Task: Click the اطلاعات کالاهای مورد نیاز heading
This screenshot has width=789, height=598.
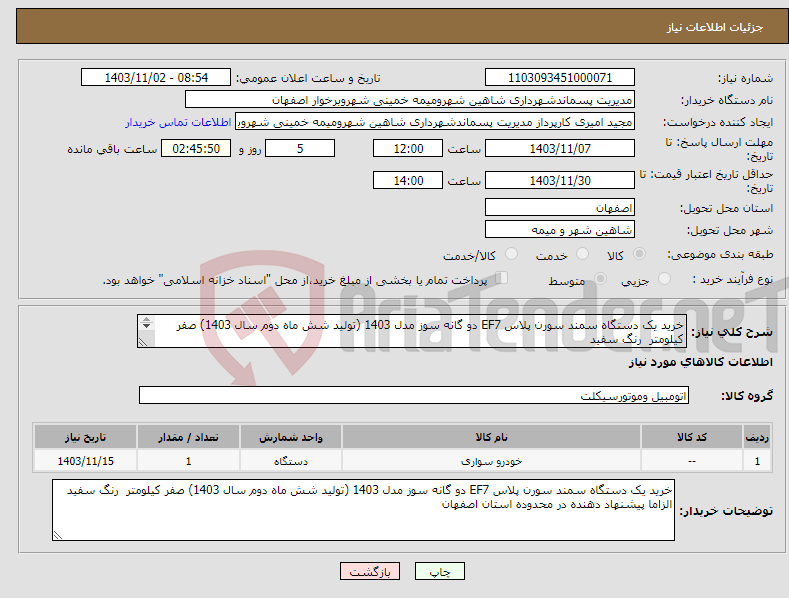Action: point(700,362)
